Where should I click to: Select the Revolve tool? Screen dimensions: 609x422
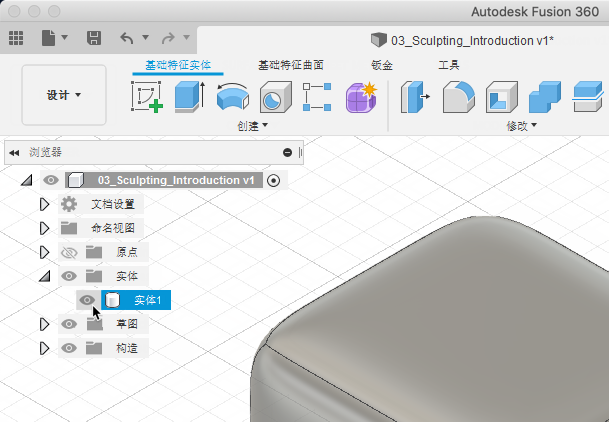pyautogui.click(x=233, y=97)
